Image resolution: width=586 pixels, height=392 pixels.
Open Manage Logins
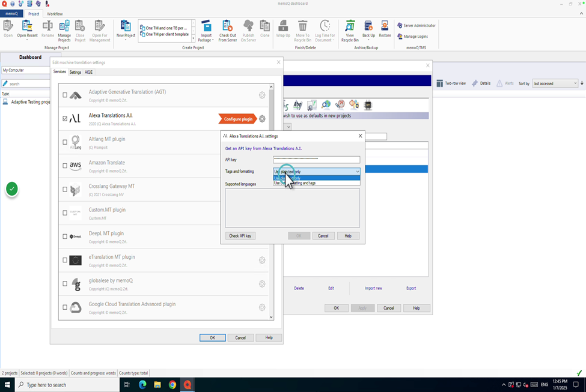coord(412,37)
